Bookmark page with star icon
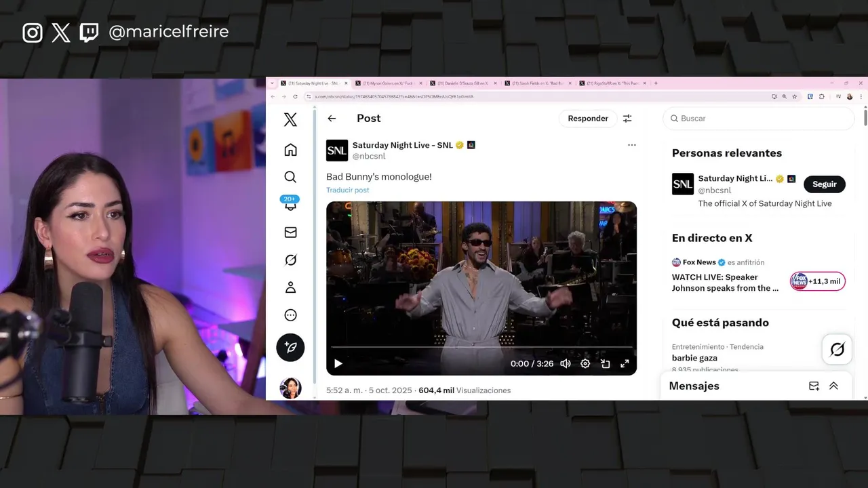Viewport: 868px width, 488px height. (x=795, y=97)
